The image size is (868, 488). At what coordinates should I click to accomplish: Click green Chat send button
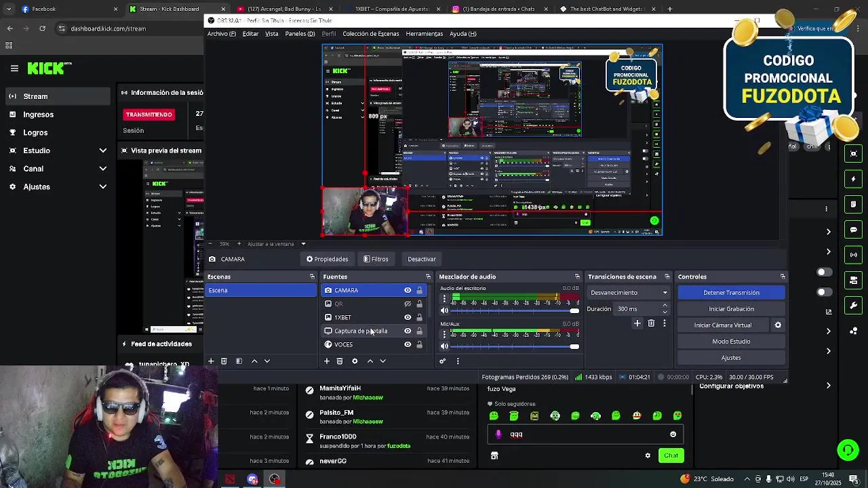[671, 455]
